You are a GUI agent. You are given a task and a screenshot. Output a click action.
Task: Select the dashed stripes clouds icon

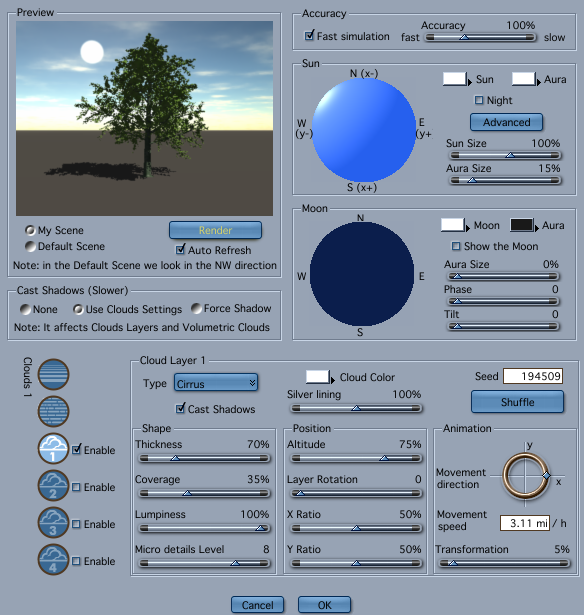pos(53,411)
